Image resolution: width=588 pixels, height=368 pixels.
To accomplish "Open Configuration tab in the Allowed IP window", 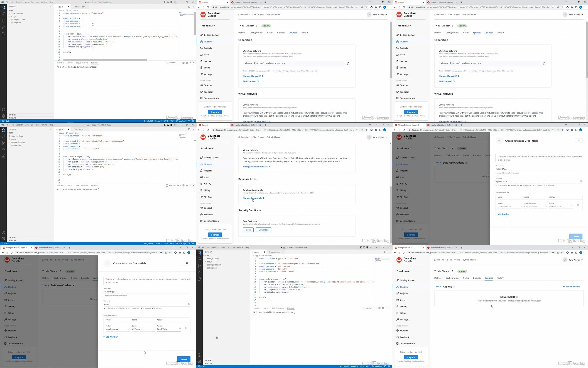I will pyautogui.click(x=452, y=278).
